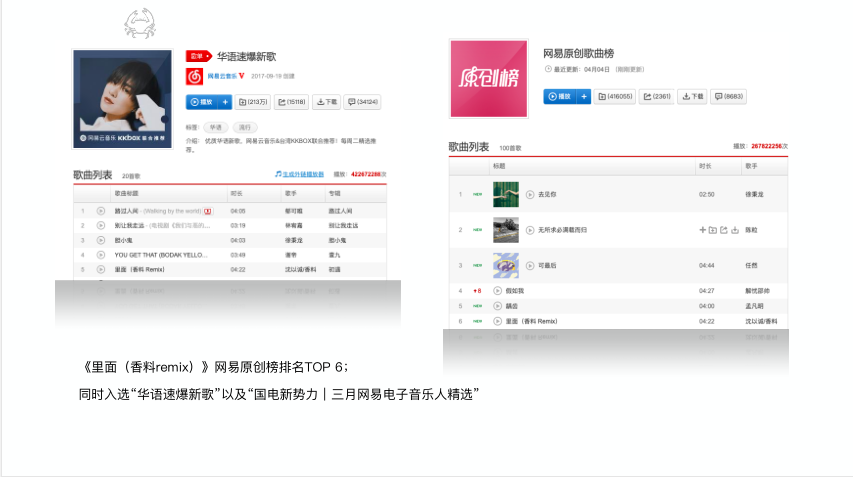Click song title YOU GET THAT (BODAK YELLO...
The height and width of the screenshot is (477, 853).
160,255
